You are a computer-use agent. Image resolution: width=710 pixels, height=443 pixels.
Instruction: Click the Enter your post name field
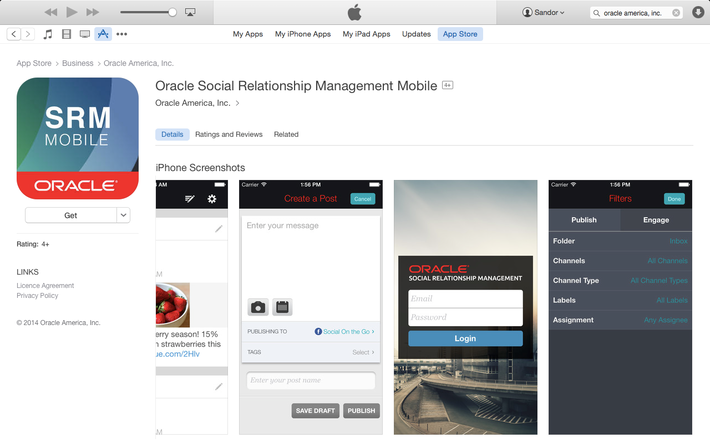[x=311, y=380]
